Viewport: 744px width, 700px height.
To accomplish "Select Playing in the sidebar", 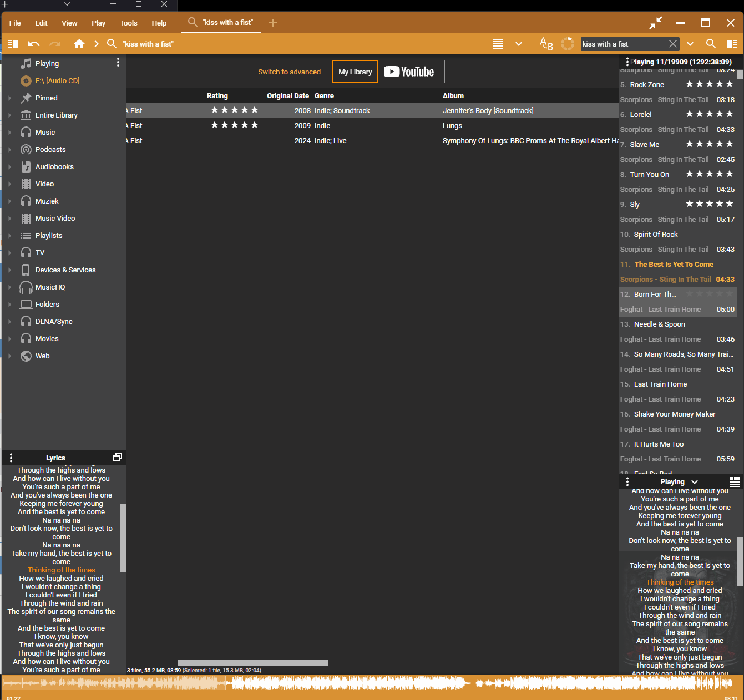I will click(47, 63).
